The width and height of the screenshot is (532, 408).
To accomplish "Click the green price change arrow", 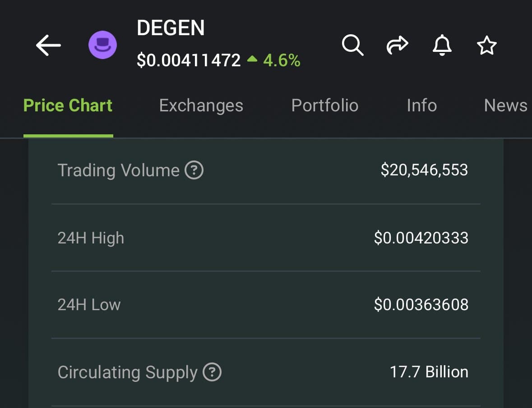I will (253, 59).
